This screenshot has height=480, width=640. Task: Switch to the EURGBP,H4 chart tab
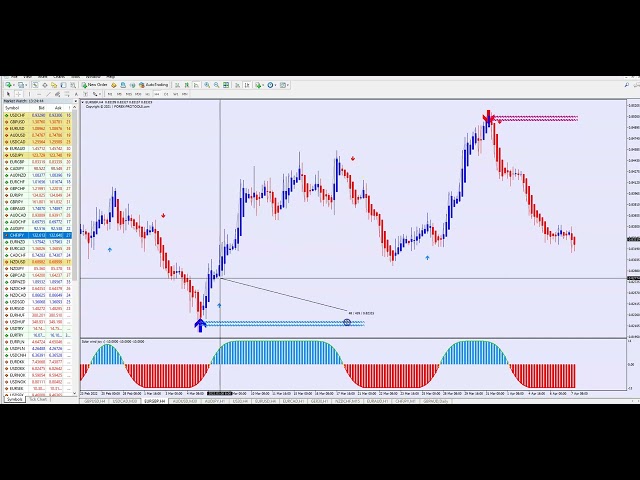point(153,401)
